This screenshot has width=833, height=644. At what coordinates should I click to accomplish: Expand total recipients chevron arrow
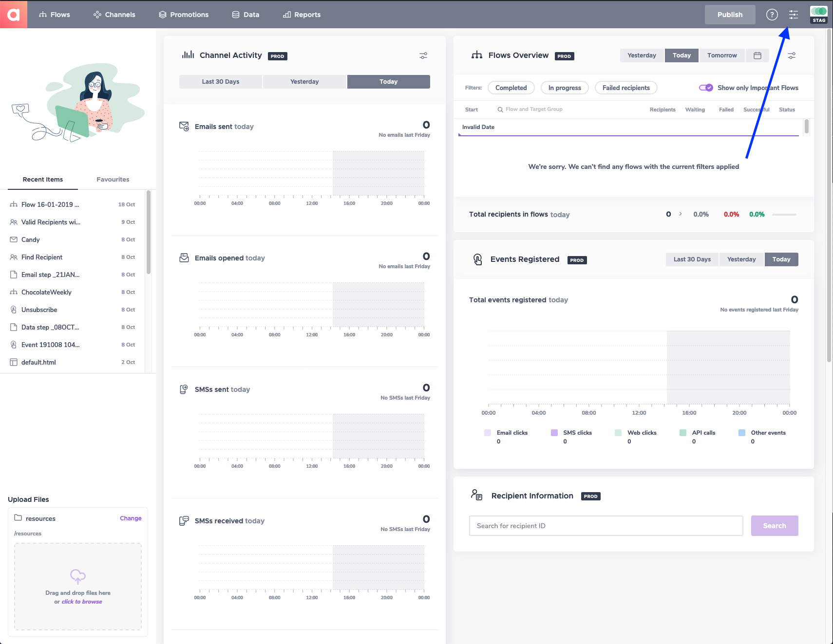click(681, 214)
